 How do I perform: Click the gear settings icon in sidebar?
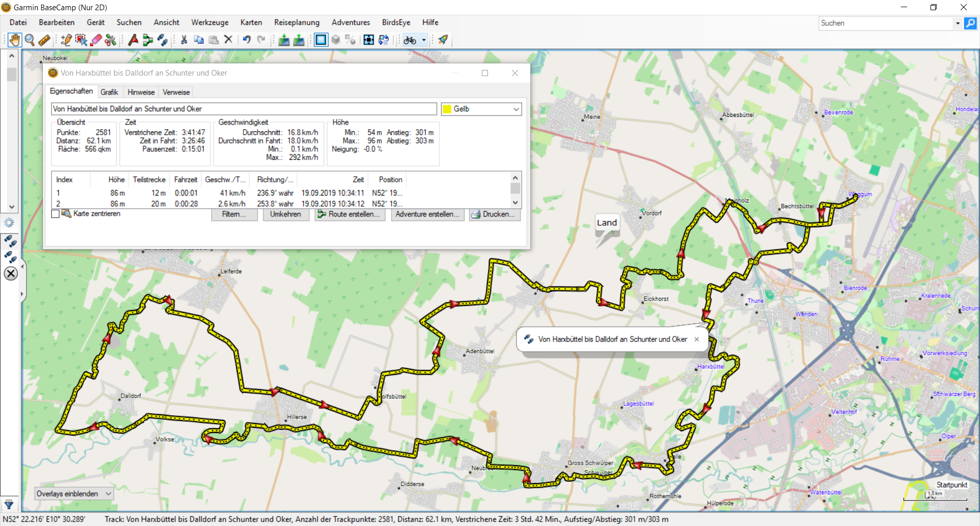coord(9,223)
